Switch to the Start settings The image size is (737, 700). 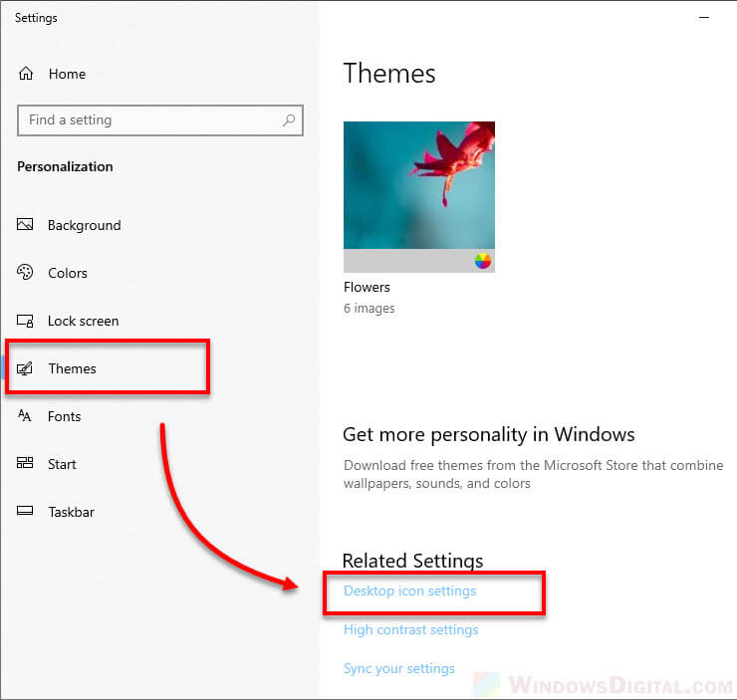62,464
